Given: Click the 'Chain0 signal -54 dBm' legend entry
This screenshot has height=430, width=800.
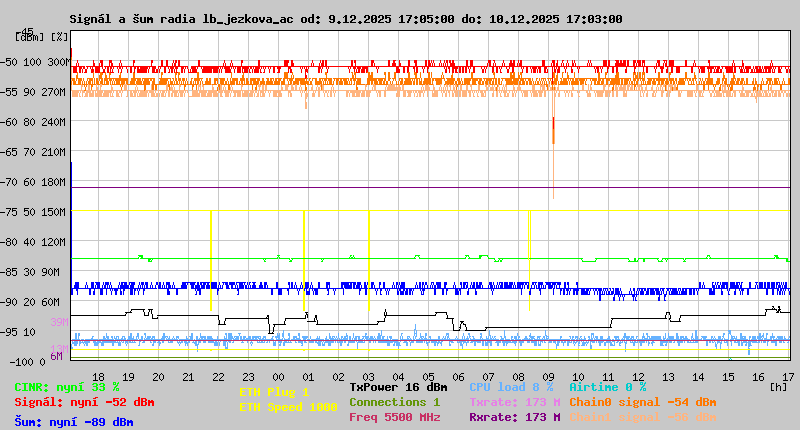Looking at the screenshot, I should point(643,402).
